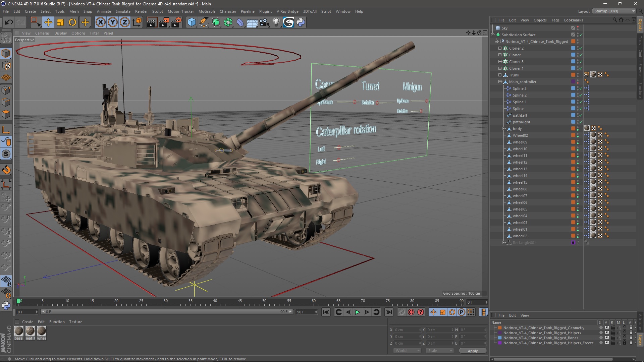This screenshot has height=362, width=644.
Task: Click the Helpers_Freeze layer color swatch
Action: pyautogui.click(x=500, y=343)
